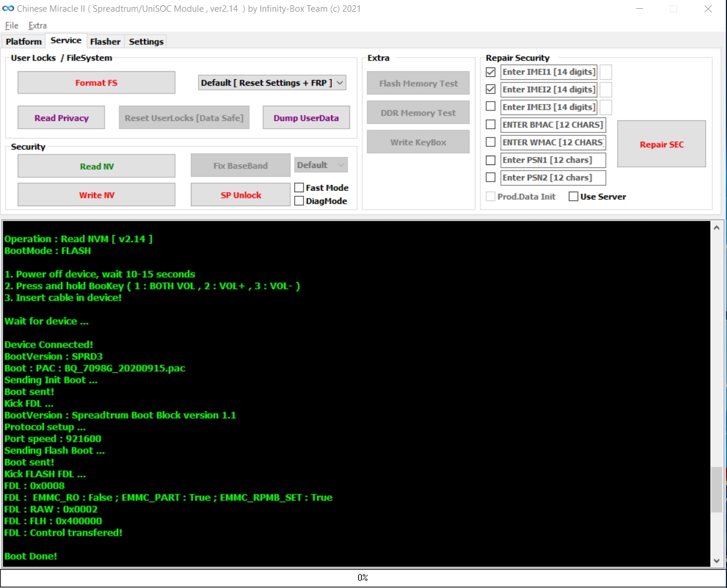Click Read Privacy button
The height and width of the screenshot is (588, 727).
tap(61, 118)
